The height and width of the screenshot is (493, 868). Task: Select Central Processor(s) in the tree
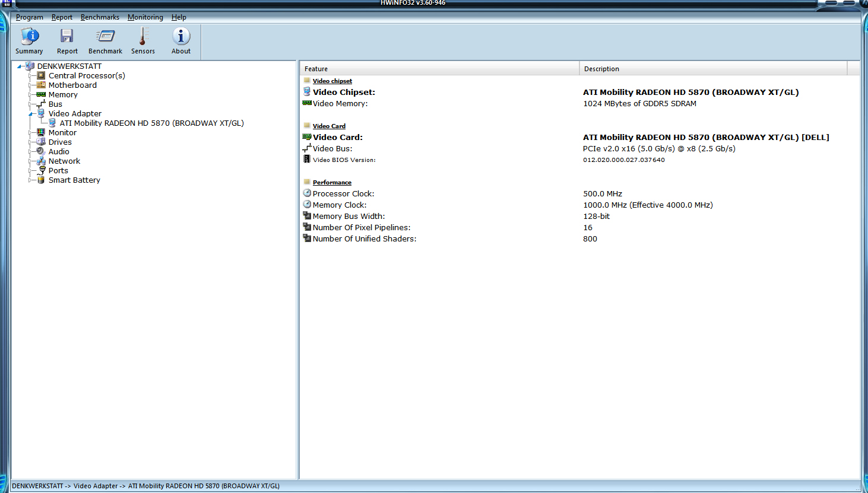pyautogui.click(x=87, y=75)
